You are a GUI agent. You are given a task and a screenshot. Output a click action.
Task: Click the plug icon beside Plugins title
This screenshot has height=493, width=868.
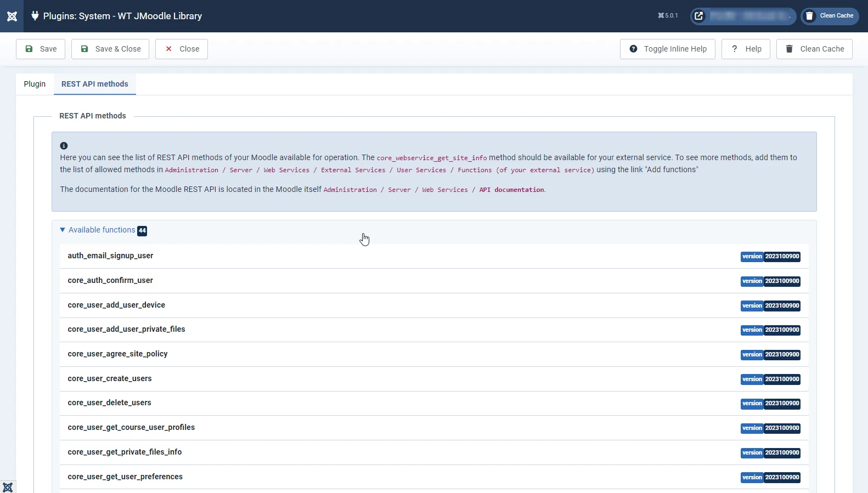[35, 16]
